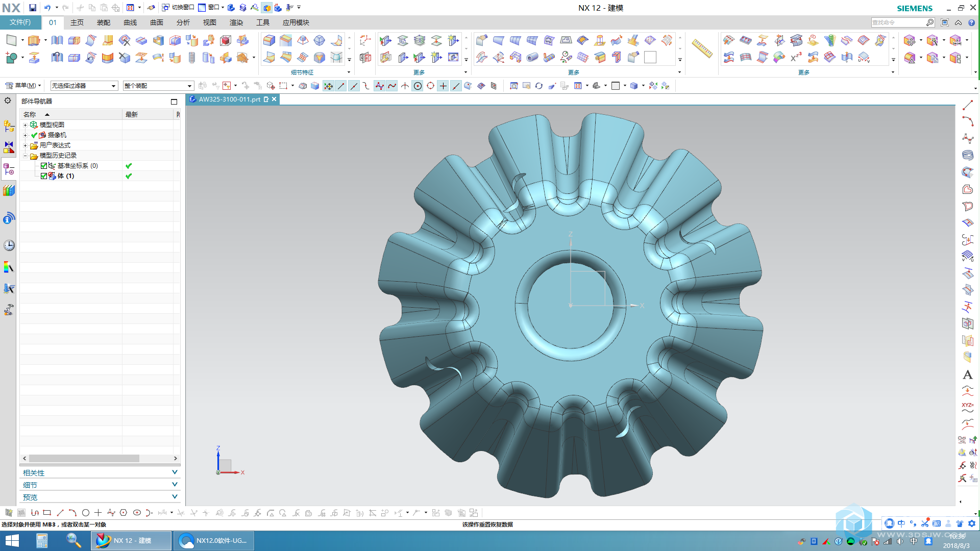
Task: Switch to the 应用模块 ribbon tab
Action: (296, 22)
